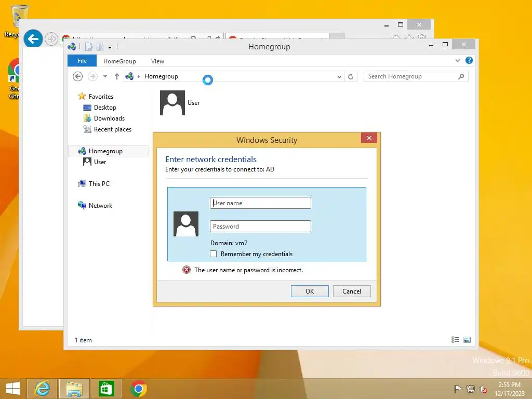Click Action Center flag tray icon
This screenshot has height=399, width=532.
click(x=458, y=389)
